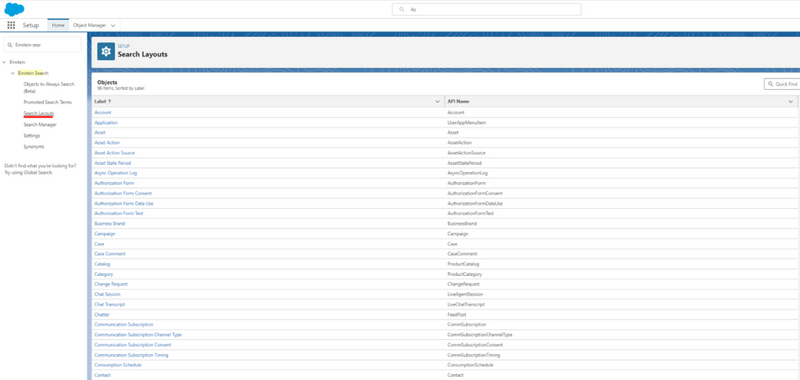This screenshot has width=800, height=380.
Task: Click the Salesforce cloud logo
Action: point(14,9)
